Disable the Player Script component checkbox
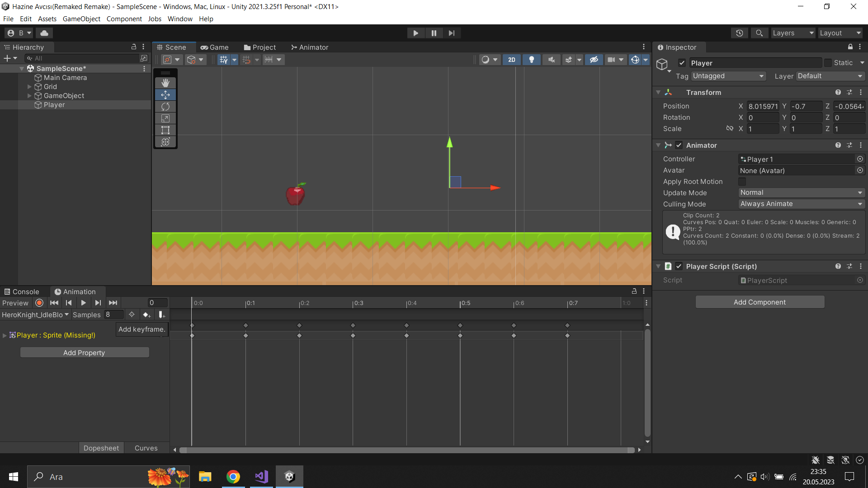 tap(679, 267)
